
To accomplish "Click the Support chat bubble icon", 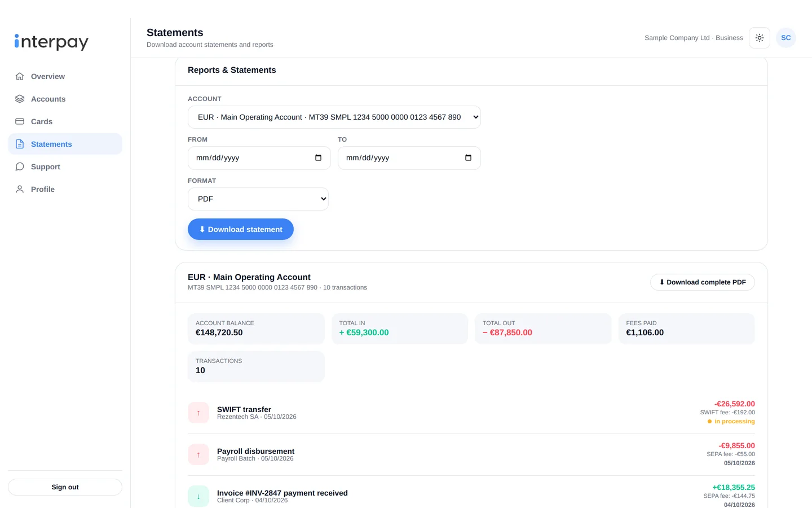I will tap(20, 167).
